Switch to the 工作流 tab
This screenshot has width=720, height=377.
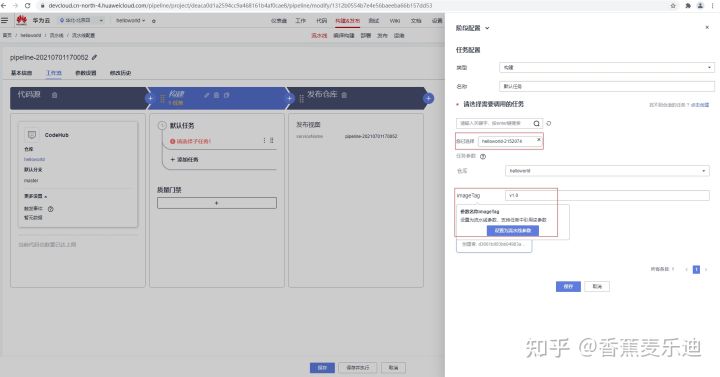(x=54, y=73)
